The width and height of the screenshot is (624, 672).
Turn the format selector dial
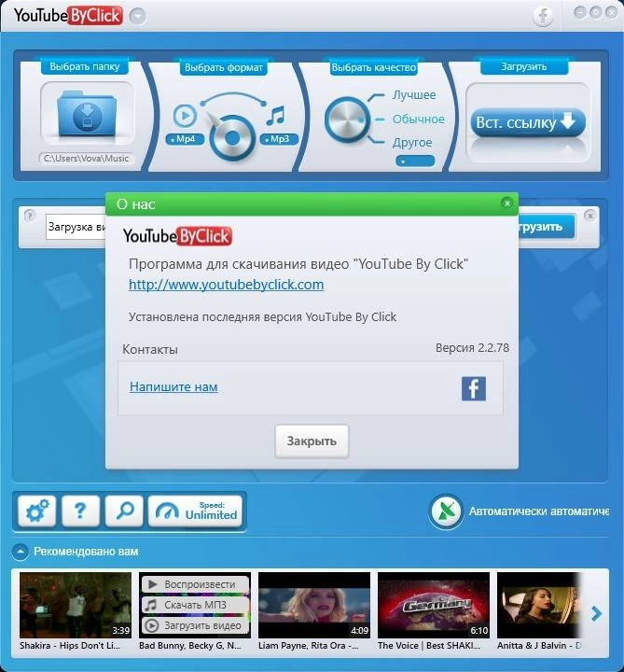[231, 137]
